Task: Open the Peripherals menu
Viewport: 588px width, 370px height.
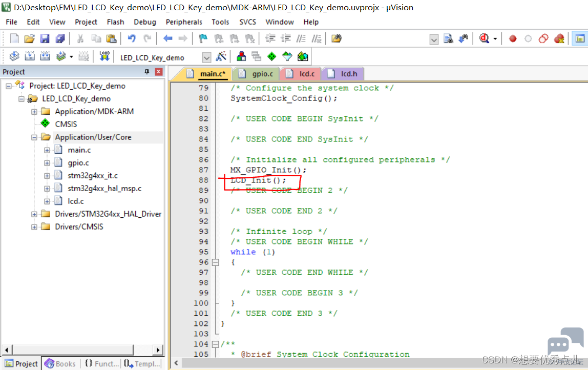Action: [x=184, y=22]
